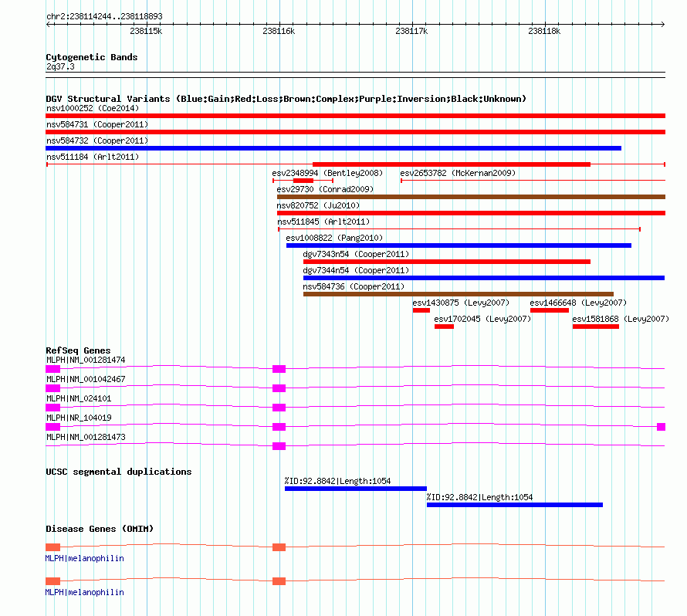Image resolution: width=687 pixels, height=616 pixels.
Task: Click the esv1008822 (Pang2010) blue bar
Action: click(x=459, y=245)
